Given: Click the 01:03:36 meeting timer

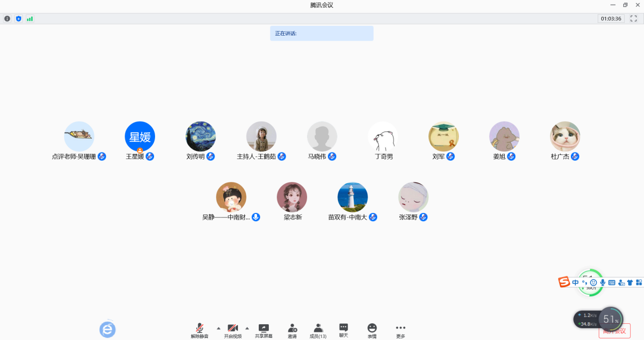Looking at the screenshot, I should (611, 19).
